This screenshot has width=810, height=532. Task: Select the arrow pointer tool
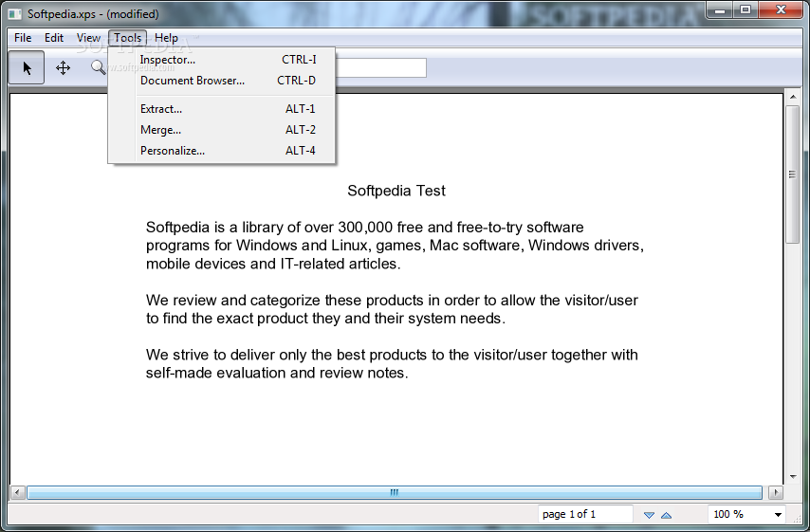pyautogui.click(x=27, y=67)
